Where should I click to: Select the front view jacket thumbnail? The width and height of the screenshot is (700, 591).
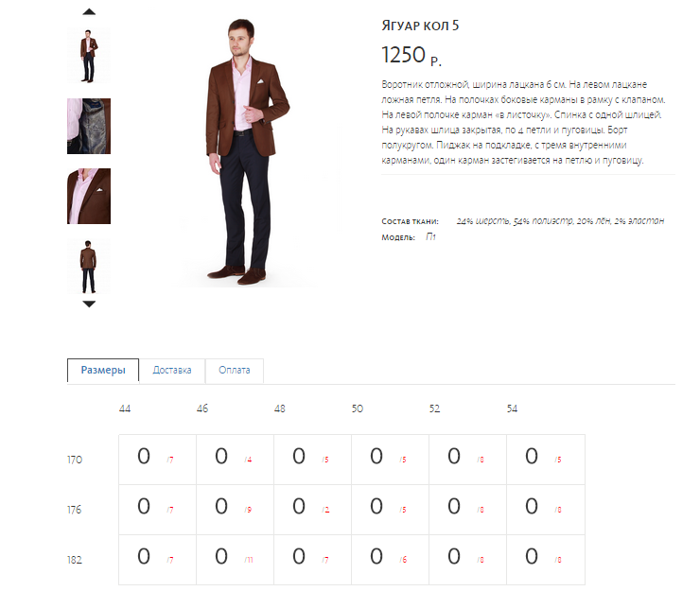(x=89, y=56)
